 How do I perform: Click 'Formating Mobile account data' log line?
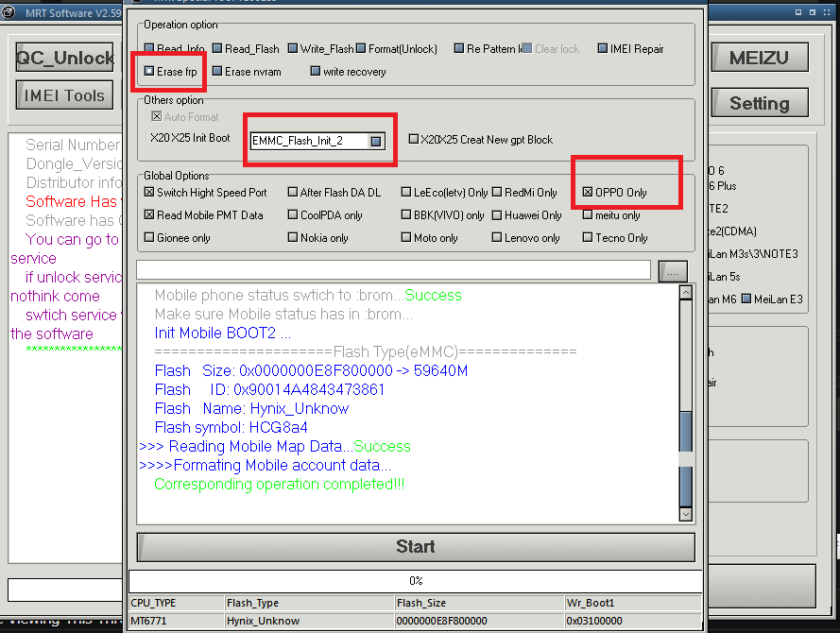pyautogui.click(x=266, y=465)
